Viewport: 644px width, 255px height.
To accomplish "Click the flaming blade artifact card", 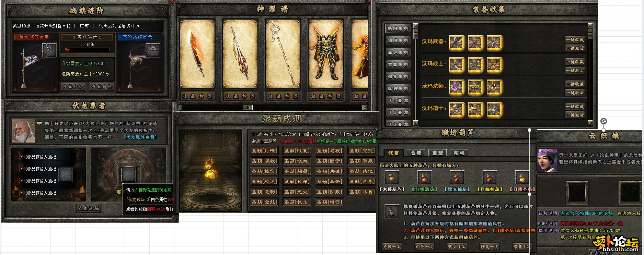I will pyautogui.click(x=197, y=53).
